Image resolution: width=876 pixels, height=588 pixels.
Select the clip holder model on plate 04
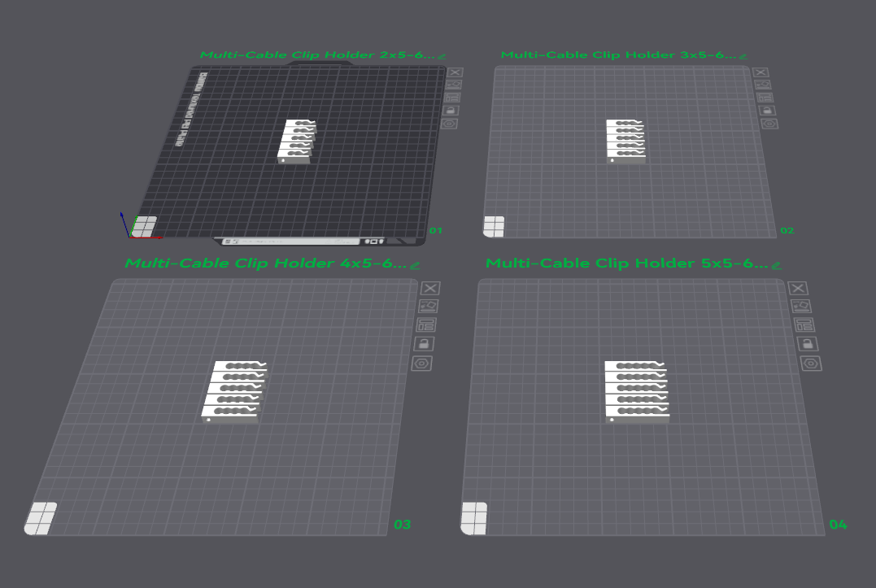(637, 392)
